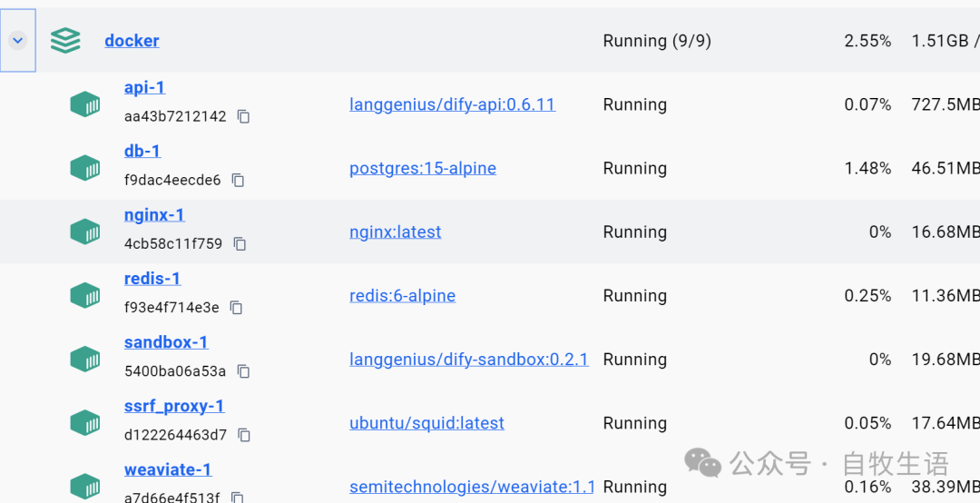Click Running status of nginx-1 row
The image size is (980, 503).
(x=635, y=232)
